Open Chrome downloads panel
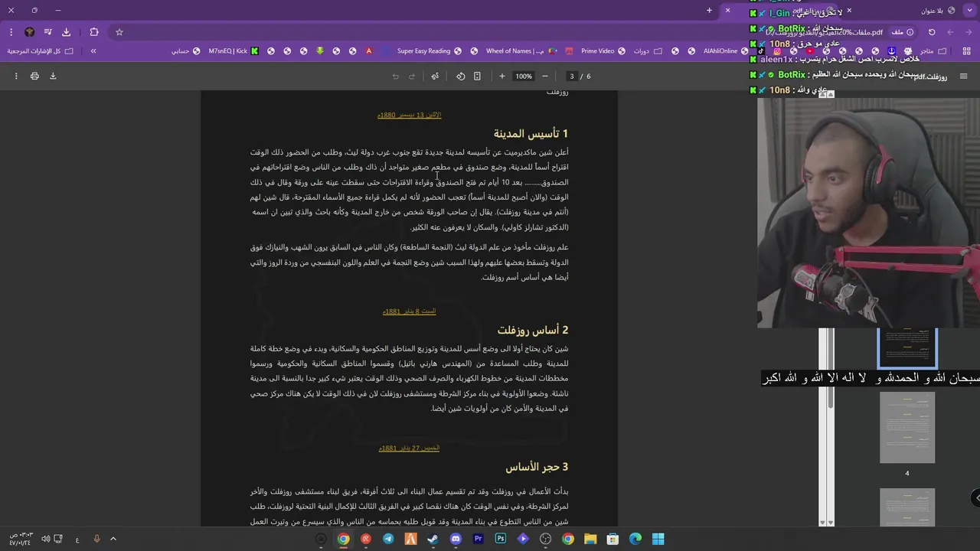Viewport: 980px width, 551px height. click(x=66, y=32)
